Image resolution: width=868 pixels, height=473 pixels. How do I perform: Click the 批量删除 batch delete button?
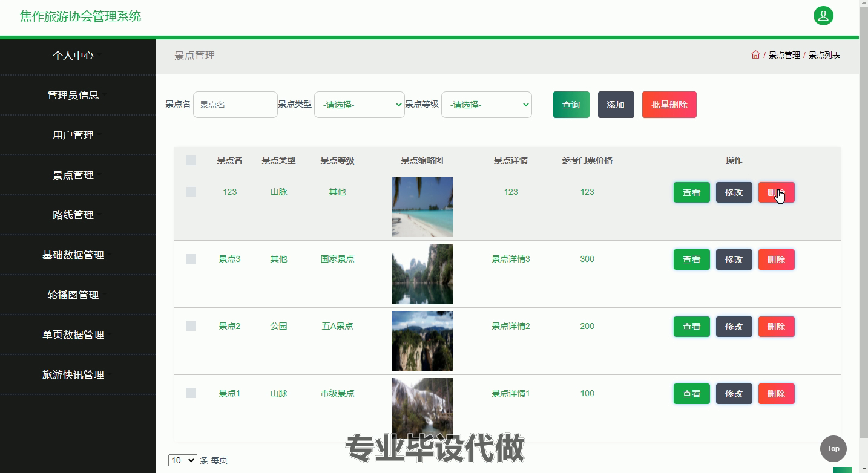(669, 105)
